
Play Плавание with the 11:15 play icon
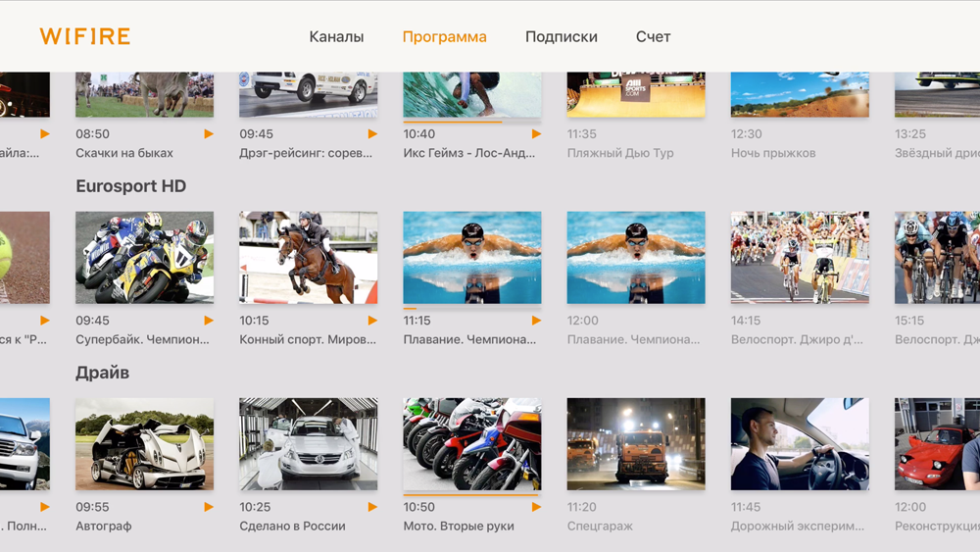[536, 320]
